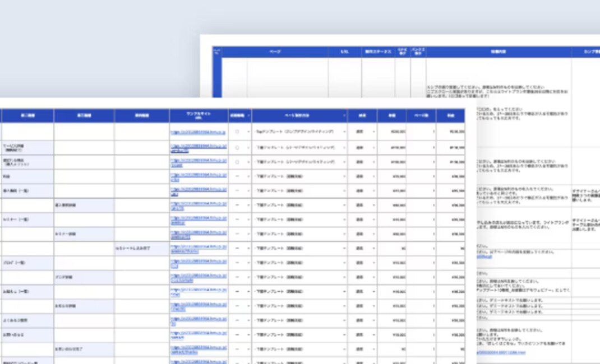
Task: Open the sample site URL in the first row
Action: [198, 133]
